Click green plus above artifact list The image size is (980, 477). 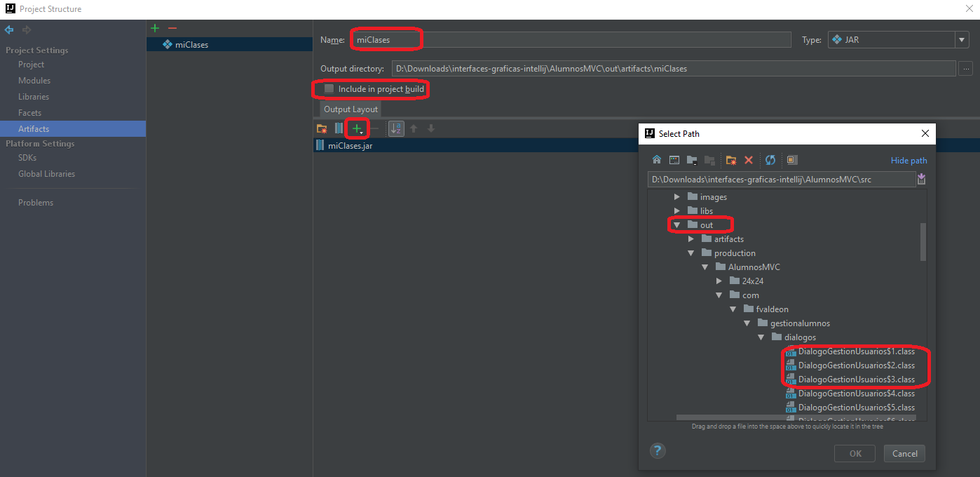[x=155, y=28]
